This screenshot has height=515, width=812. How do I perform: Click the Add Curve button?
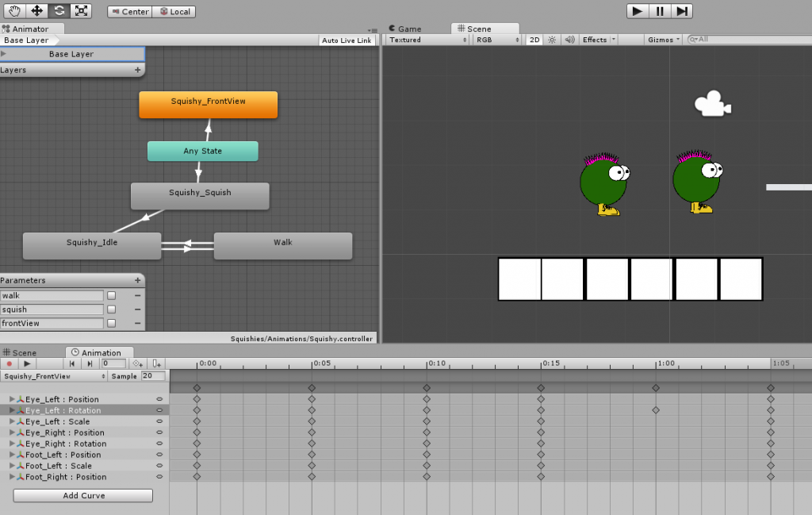tap(82, 495)
